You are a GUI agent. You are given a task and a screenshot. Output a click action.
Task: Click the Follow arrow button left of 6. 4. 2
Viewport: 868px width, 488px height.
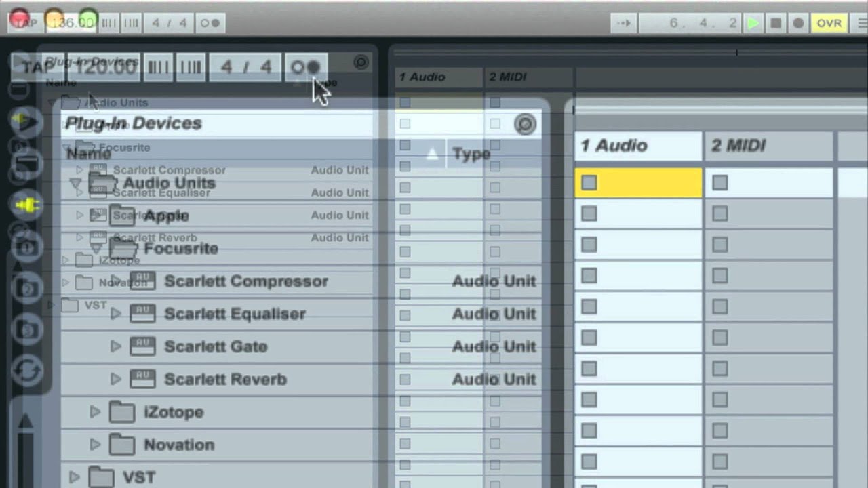[623, 23]
